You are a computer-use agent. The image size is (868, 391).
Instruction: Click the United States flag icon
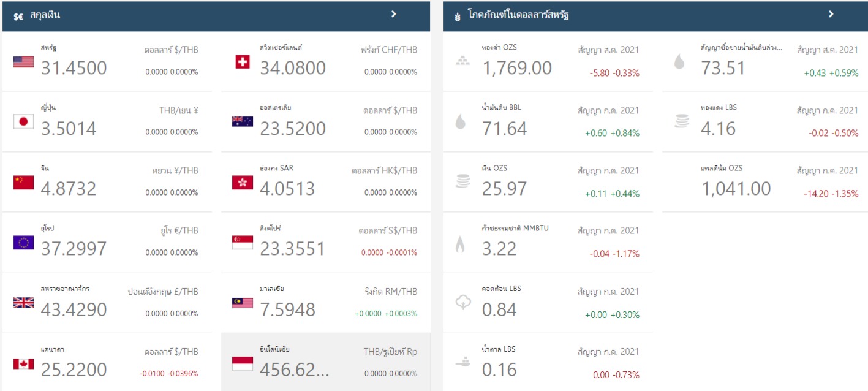23,62
